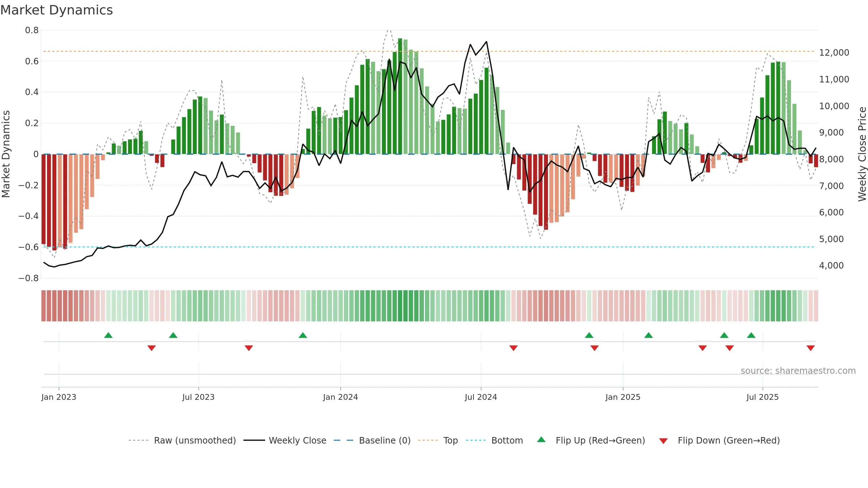Click the Weekly Close Price axis title
868x488 pixels.
pyautogui.click(x=862, y=154)
